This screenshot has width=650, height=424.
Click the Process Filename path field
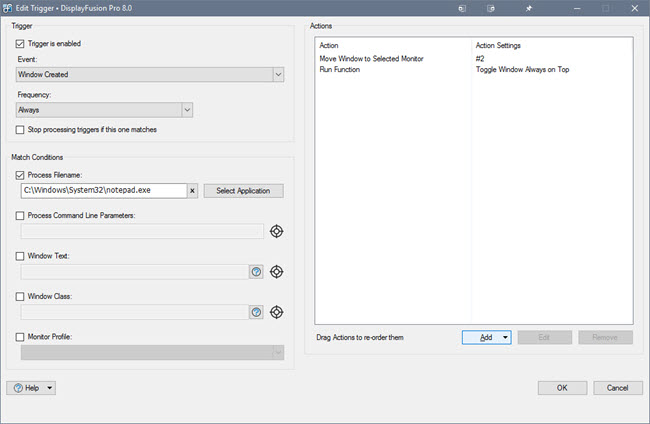point(104,191)
